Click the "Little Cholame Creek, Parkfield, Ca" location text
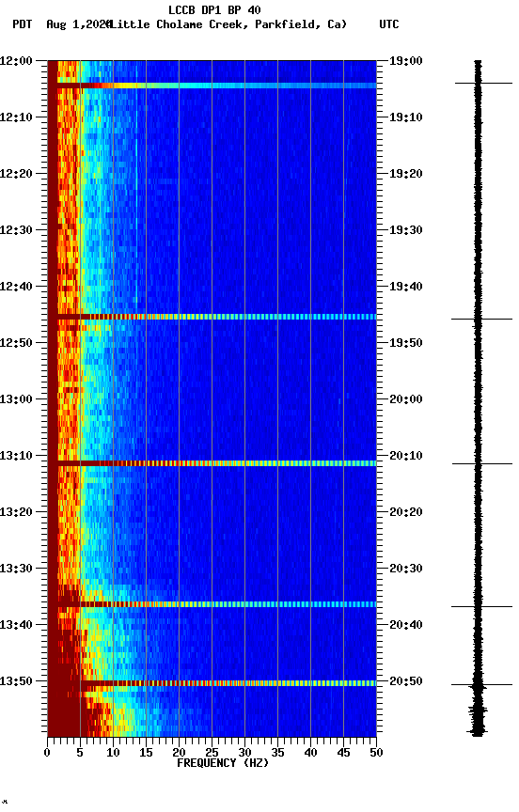 tap(228, 24)
